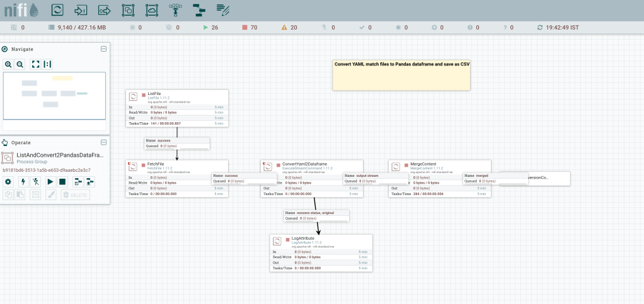Select the Processor component in toolbar
This screenshot has width=644, height=304.
click(x=57, y=10)
